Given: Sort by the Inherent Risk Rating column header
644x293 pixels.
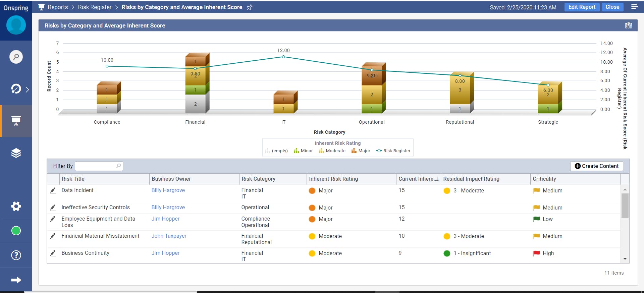Looking at the screenshot, I should click(351, 179).
